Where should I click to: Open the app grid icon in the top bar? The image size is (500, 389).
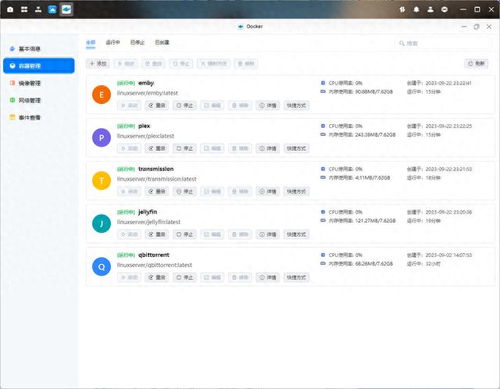pyautogui.click(x=24, y=9)
